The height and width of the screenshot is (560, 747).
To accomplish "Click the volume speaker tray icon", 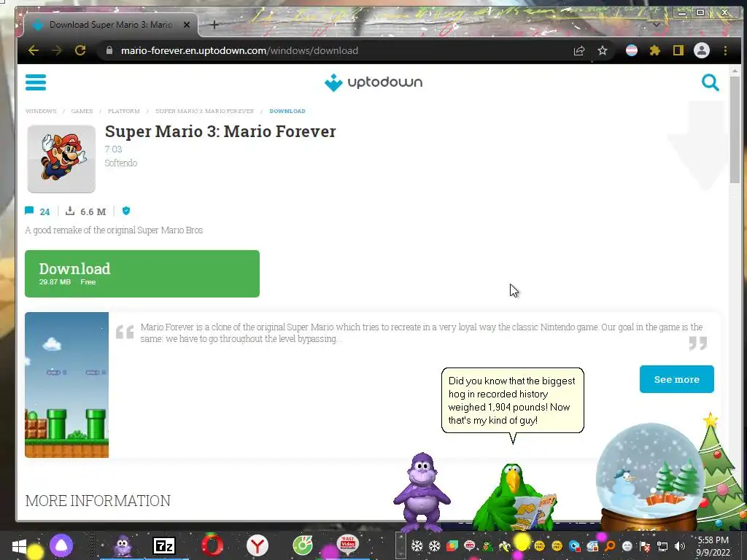I will (x=680, y=546).
